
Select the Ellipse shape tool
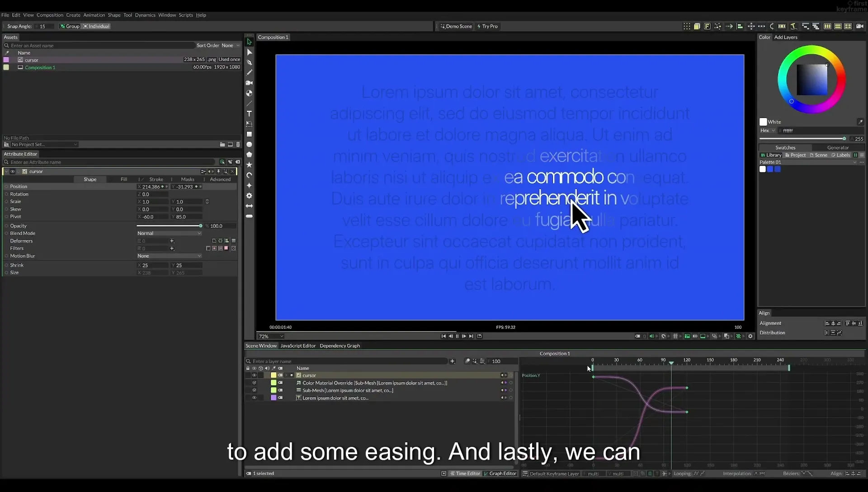[x=249, y=145]
